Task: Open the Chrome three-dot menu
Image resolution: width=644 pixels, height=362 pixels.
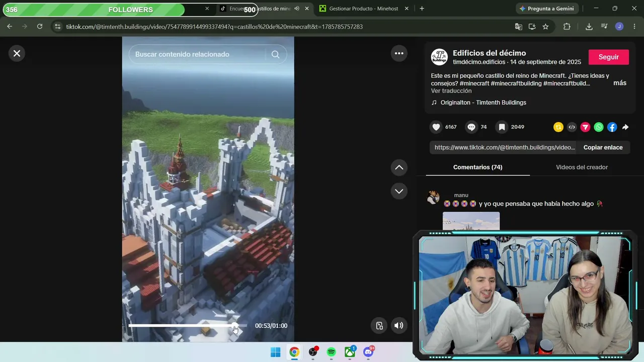Action: (634, 27)
